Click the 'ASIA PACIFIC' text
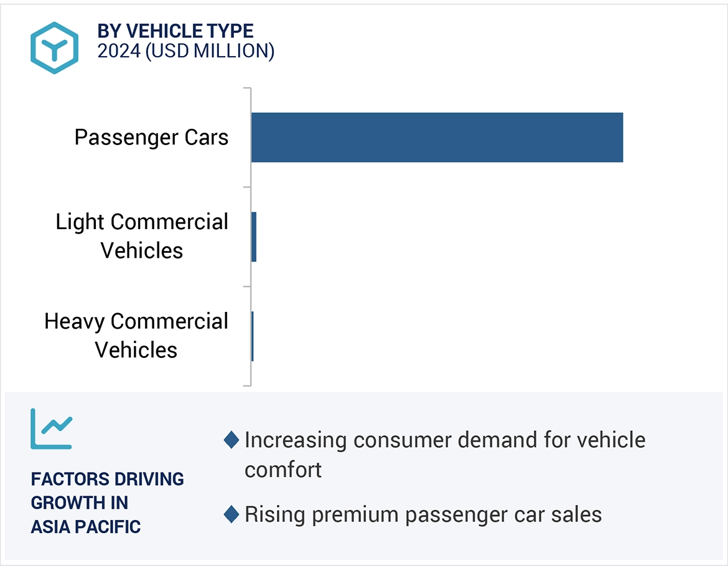 (x=86, y=527)
